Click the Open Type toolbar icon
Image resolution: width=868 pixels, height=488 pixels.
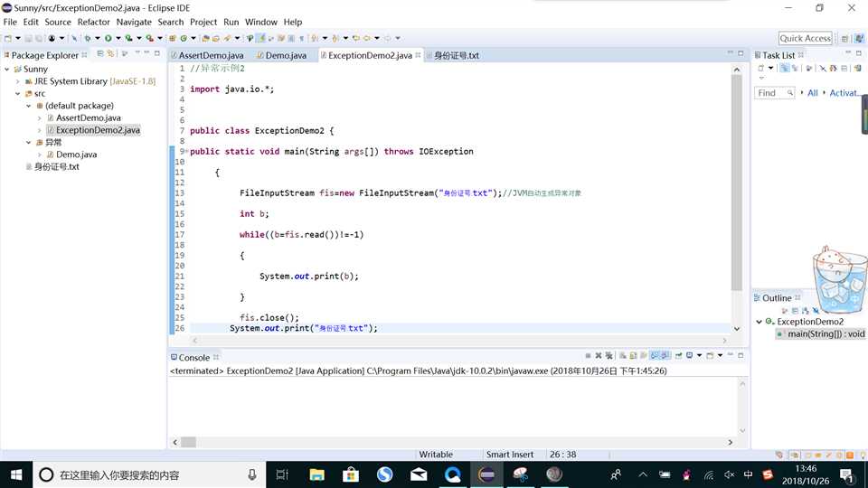point(205,38)
